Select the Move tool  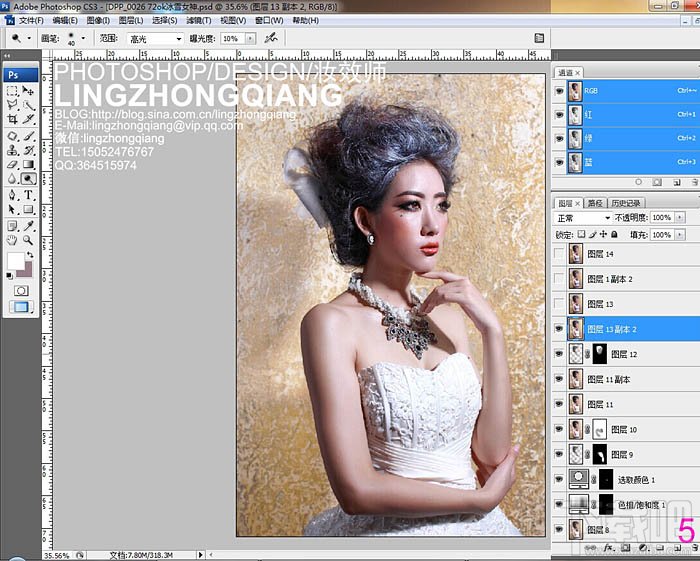pos(28,91)
